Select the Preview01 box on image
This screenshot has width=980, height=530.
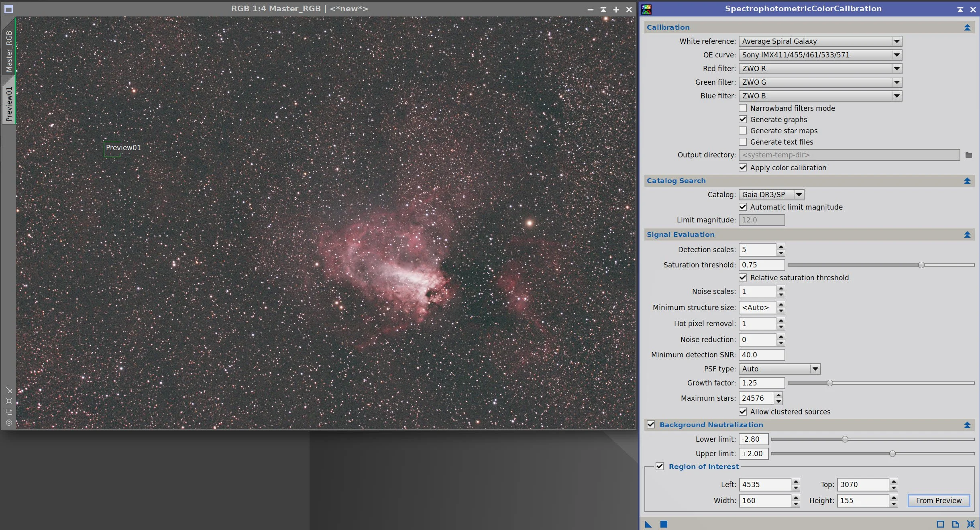pos(112,149)
